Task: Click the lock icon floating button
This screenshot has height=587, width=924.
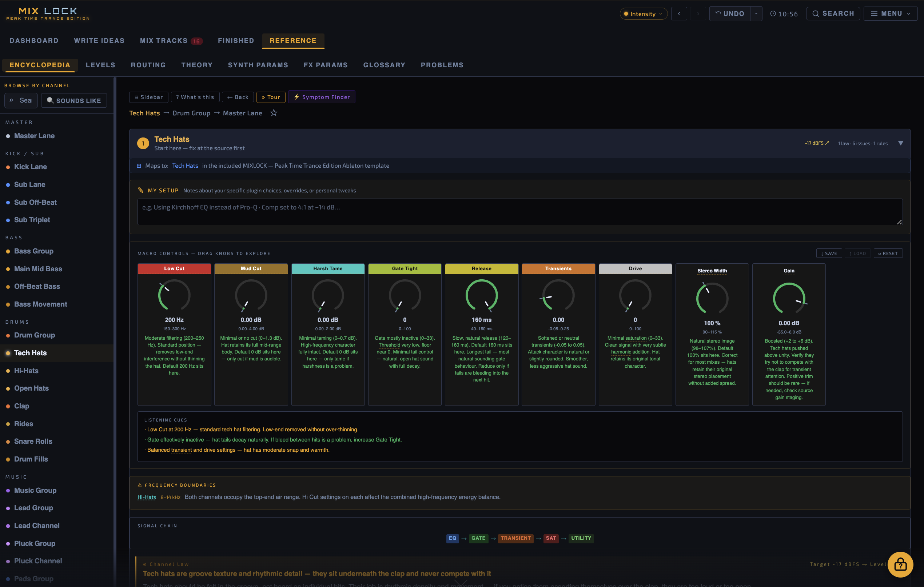Action: pos(900,564)
